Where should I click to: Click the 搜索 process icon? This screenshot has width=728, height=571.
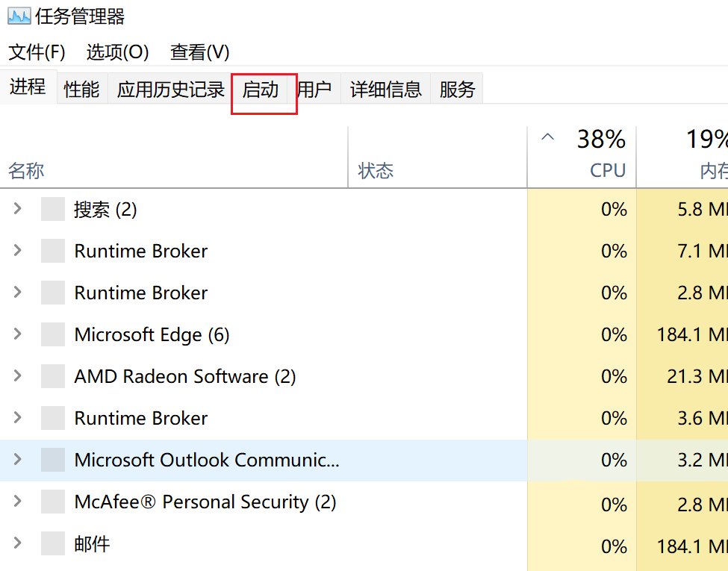click(52, 209)
